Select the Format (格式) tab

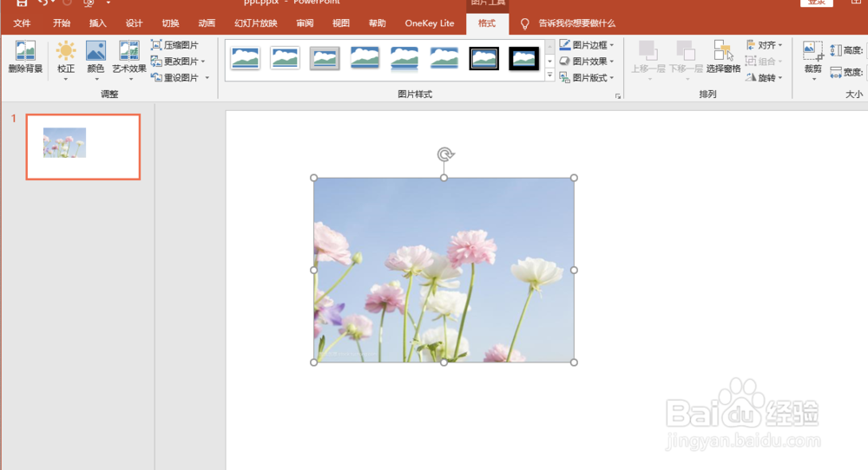tap(487, 23)
